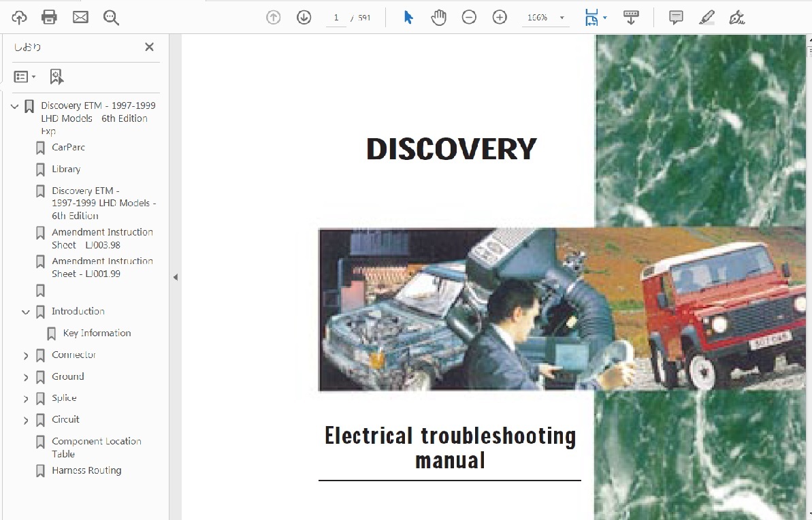
Task: Open the sign document pen icon
Action: [x=737, y=18]
